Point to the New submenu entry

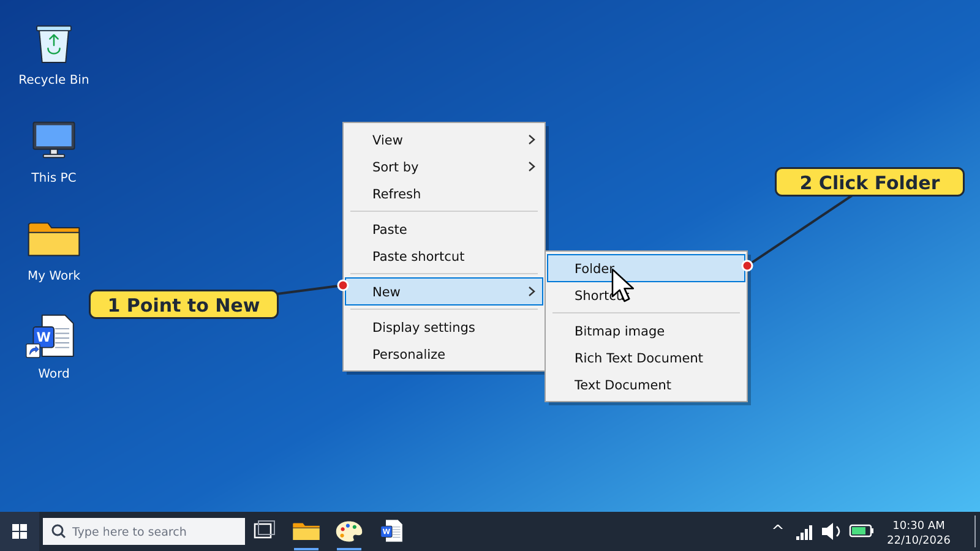click(x=444, y=291)
